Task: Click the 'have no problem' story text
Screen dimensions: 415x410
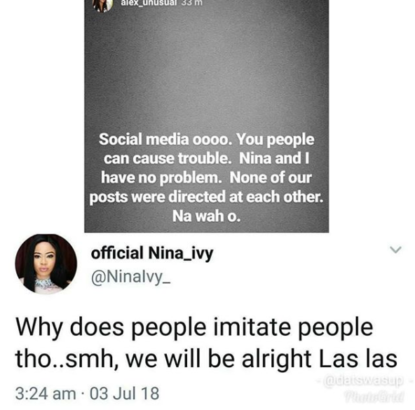Action: coord(161,178)
